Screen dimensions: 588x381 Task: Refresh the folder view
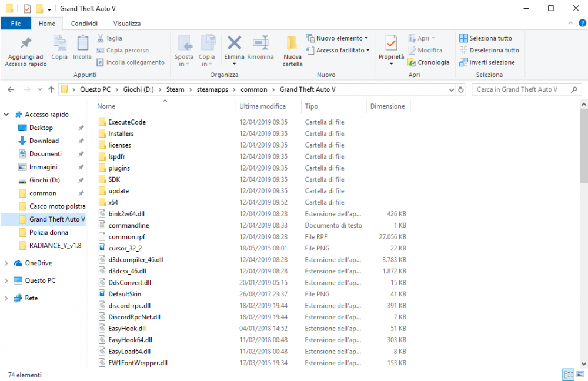(x=461, y=89)
